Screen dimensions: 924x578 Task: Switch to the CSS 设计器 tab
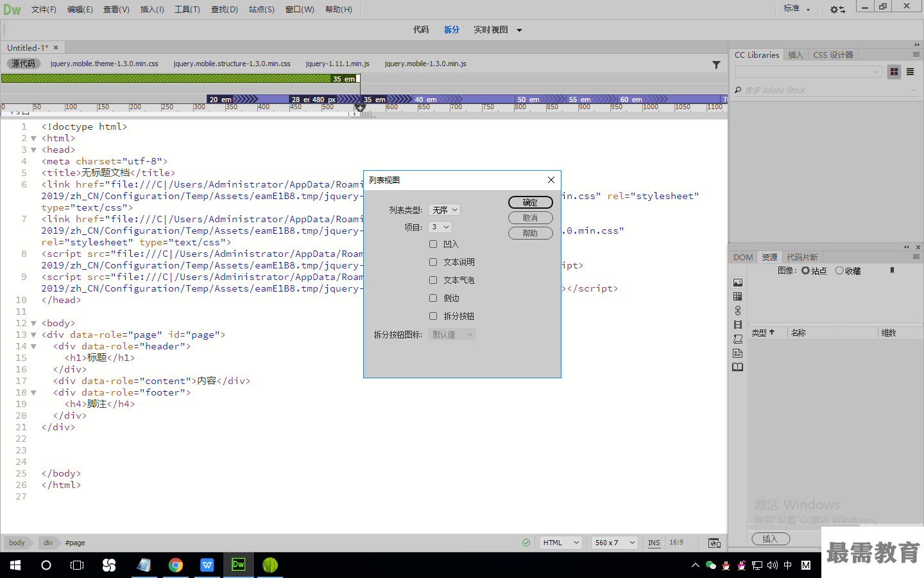click(x=833, y=55)
